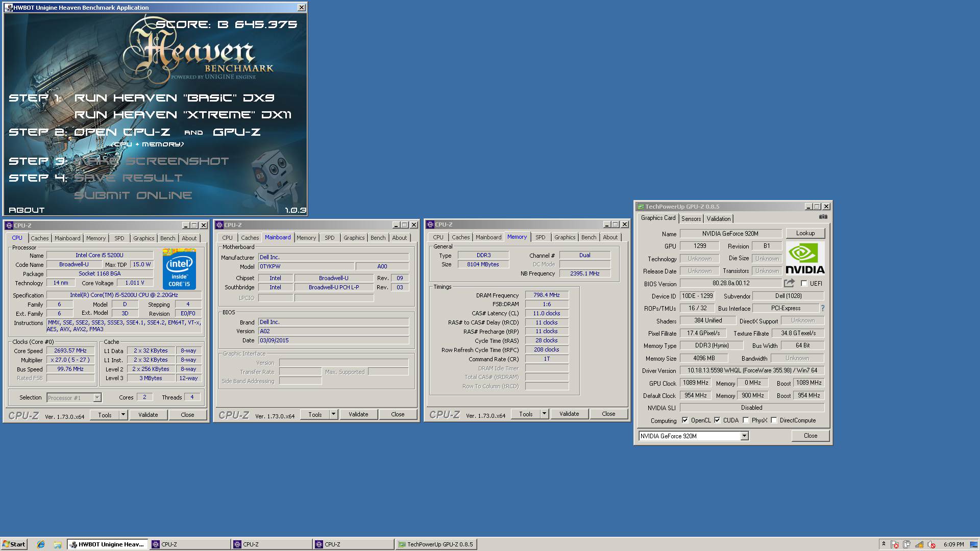
Task: Click the power battery tray icon
Action: [907, 544]
